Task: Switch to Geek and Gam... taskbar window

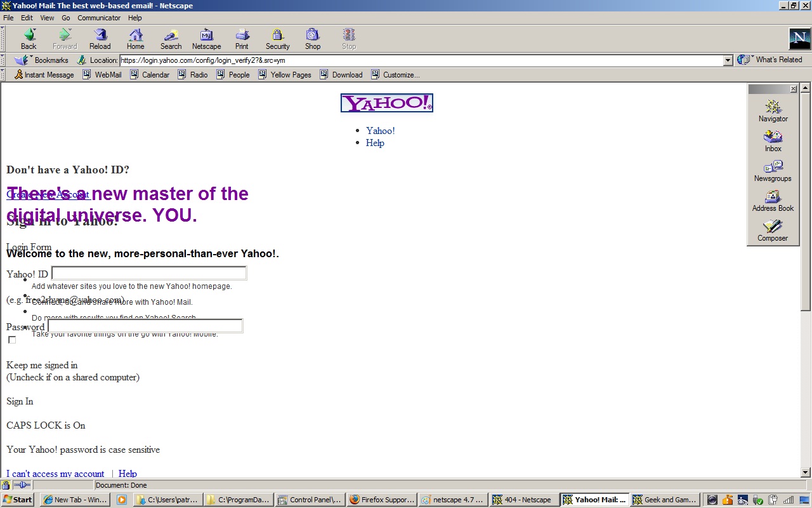Action: 666,500
